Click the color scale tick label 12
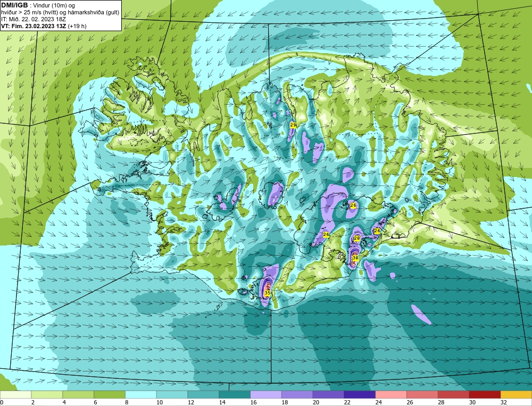Image resolution: width=532 pixels, height=406 pixels. tap(190, 402)
